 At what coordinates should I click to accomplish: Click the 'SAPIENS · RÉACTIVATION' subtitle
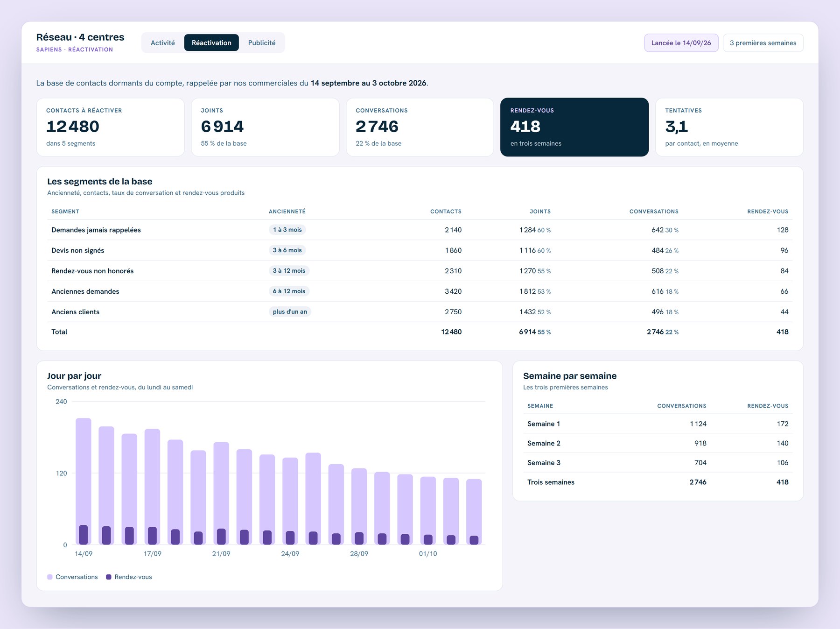pos(75,49)
